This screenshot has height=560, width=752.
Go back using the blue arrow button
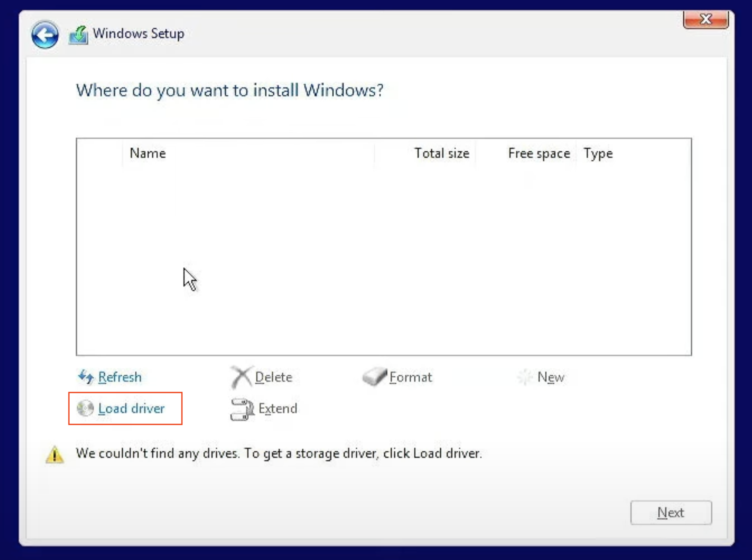(45, 34)
